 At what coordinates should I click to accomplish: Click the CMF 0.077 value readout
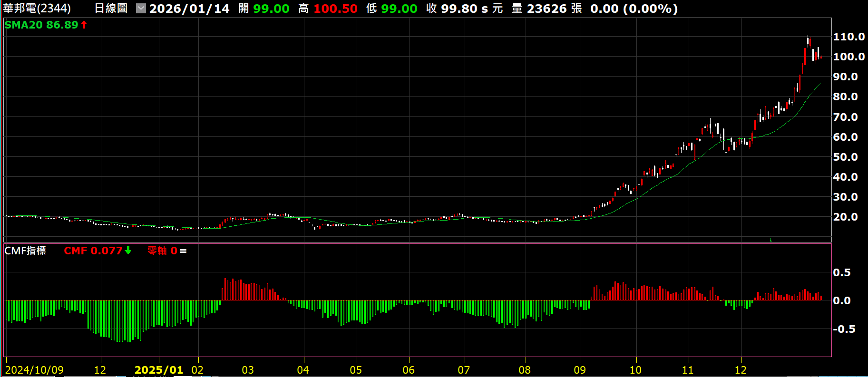coord(93,251)
